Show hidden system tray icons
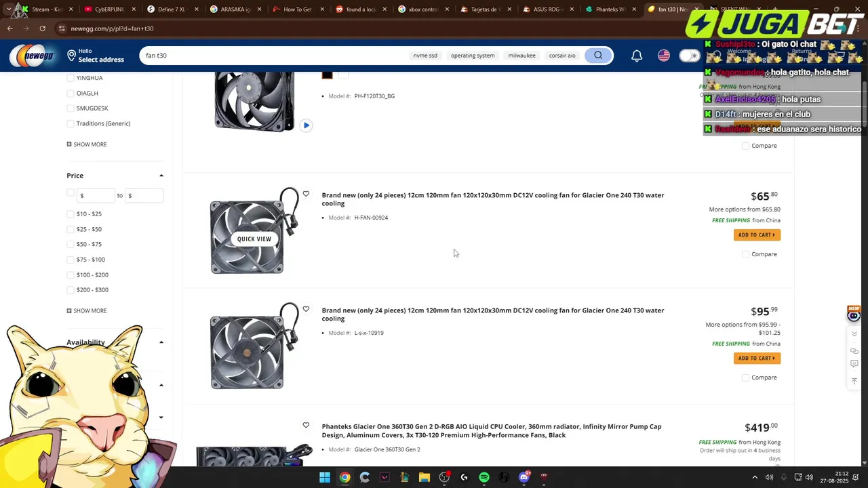Viewport: 868px width, 488px height. tap(754, 478)
